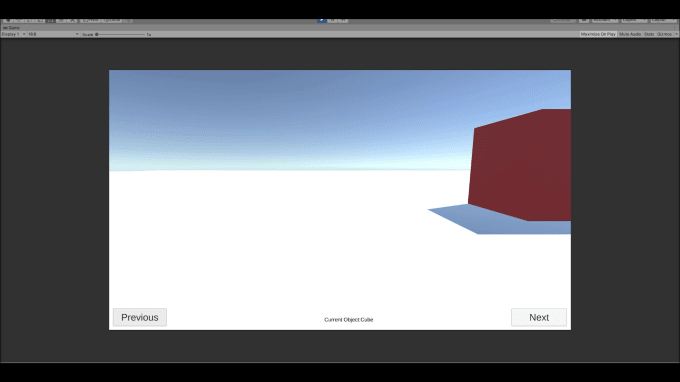Select the Rotate tool in the toolbar
Image resolution: width=680 pixels, height=382 pixels.
(x=29, y=20)
